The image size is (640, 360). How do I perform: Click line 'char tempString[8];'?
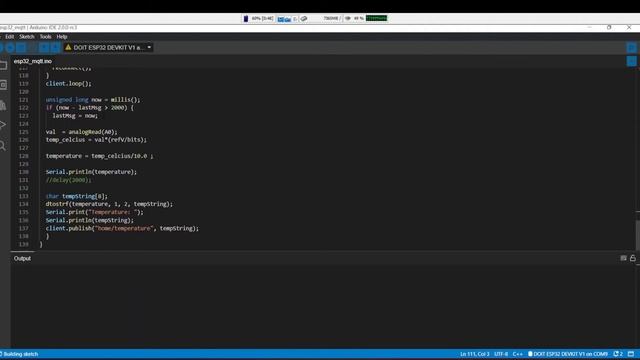(77, 196)
